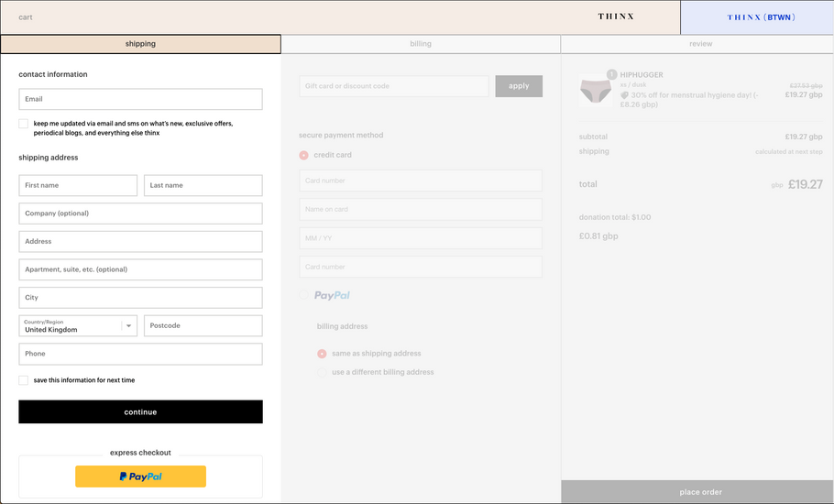
Task: Choose same as shipping address option
Action: pos(322,354)
